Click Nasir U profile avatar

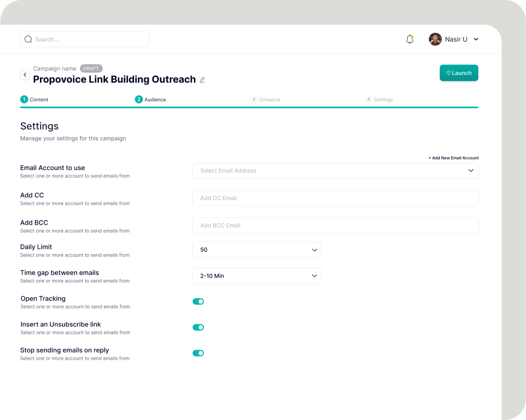point(435,39)
